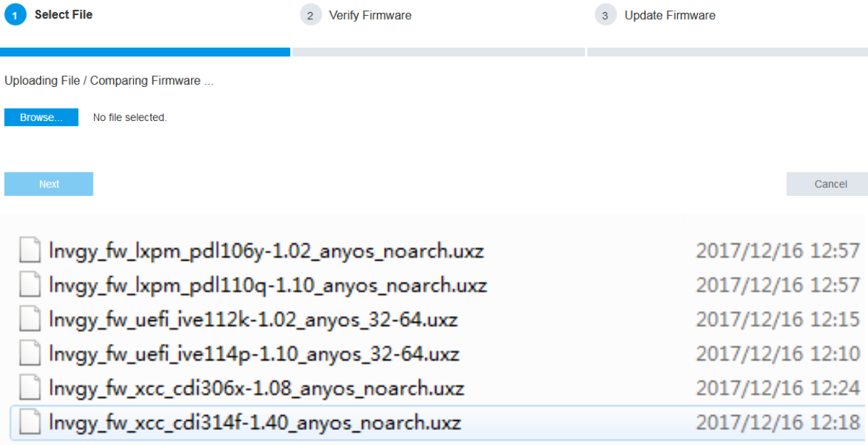Select step 1 circle icon
This screenshot has height=445, width=868.
pos(14,15)
